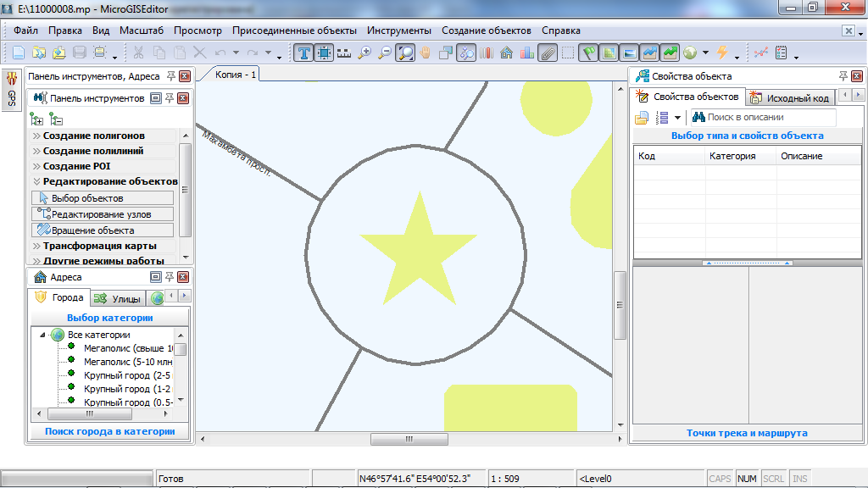Click the house addresses toolbar icon
868x488 pixels.
(507, 53)
